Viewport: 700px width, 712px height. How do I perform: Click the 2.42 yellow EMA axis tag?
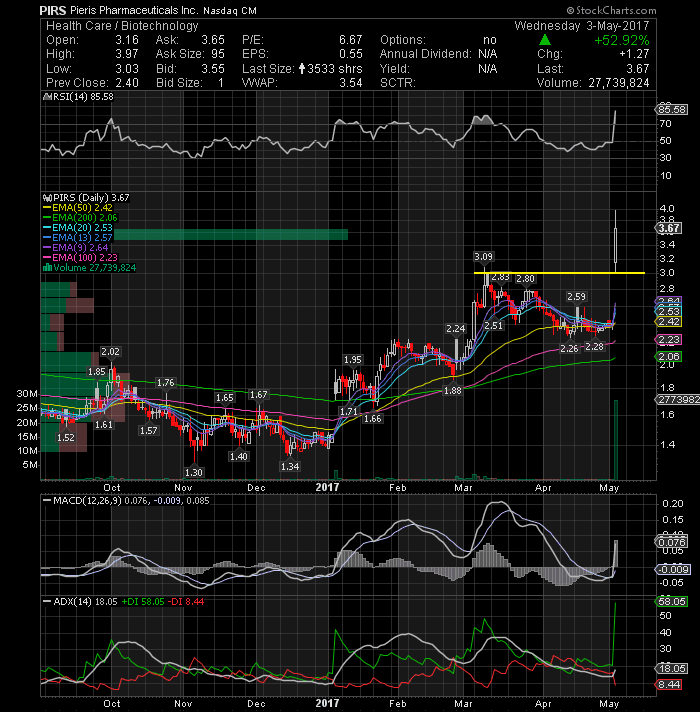point(669,322)
